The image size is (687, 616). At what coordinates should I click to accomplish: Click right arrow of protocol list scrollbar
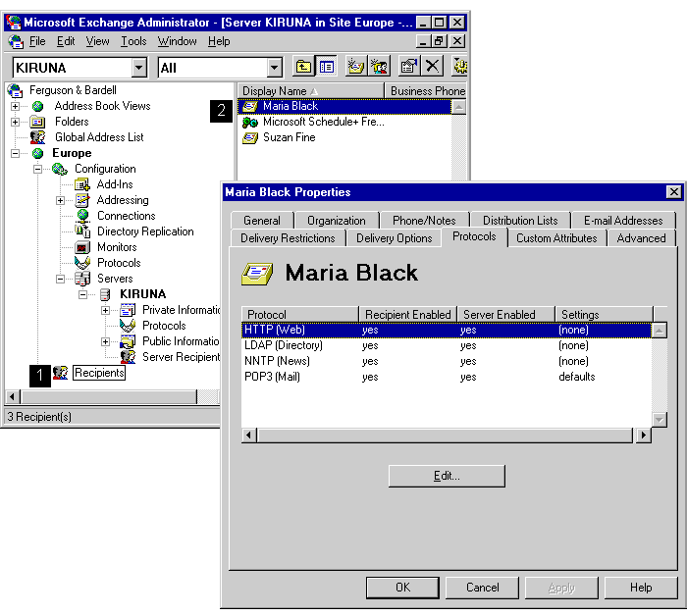coord(644,436)
